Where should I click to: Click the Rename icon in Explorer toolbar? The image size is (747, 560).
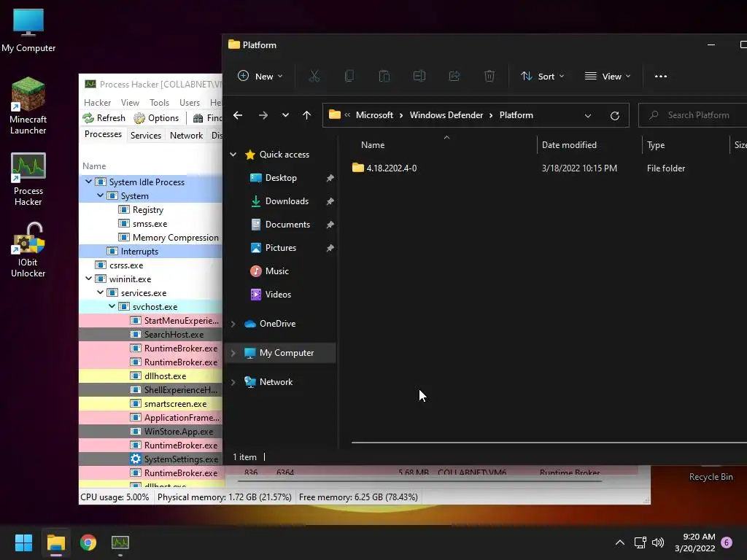click(419, 76)
